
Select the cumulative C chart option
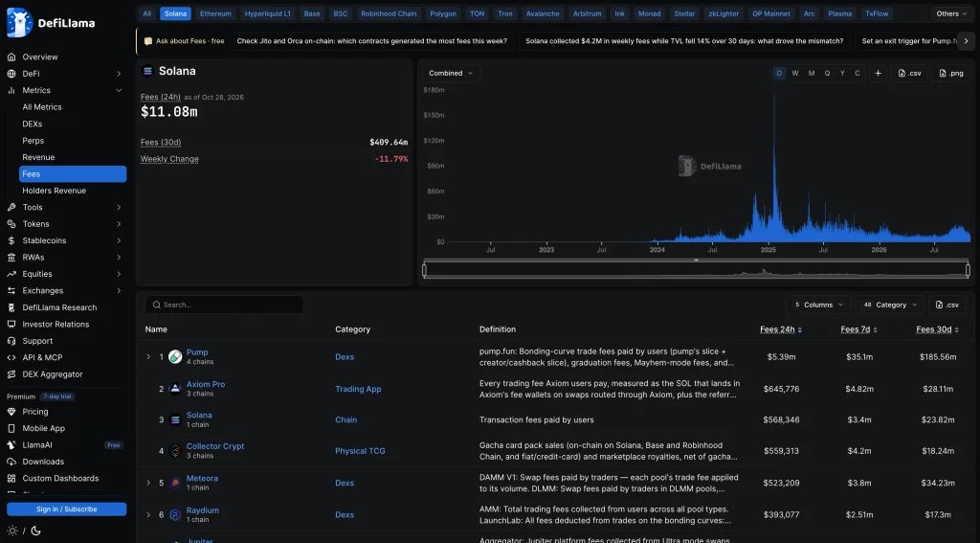tap(857, 73)
